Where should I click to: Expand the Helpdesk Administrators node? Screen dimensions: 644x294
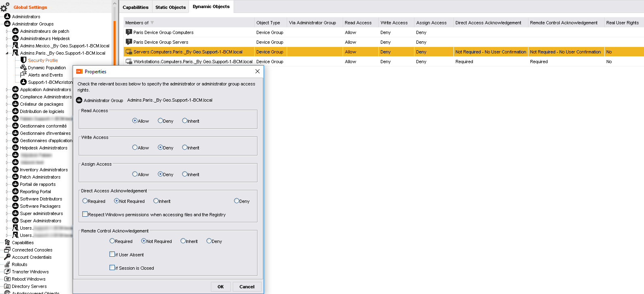7,148
